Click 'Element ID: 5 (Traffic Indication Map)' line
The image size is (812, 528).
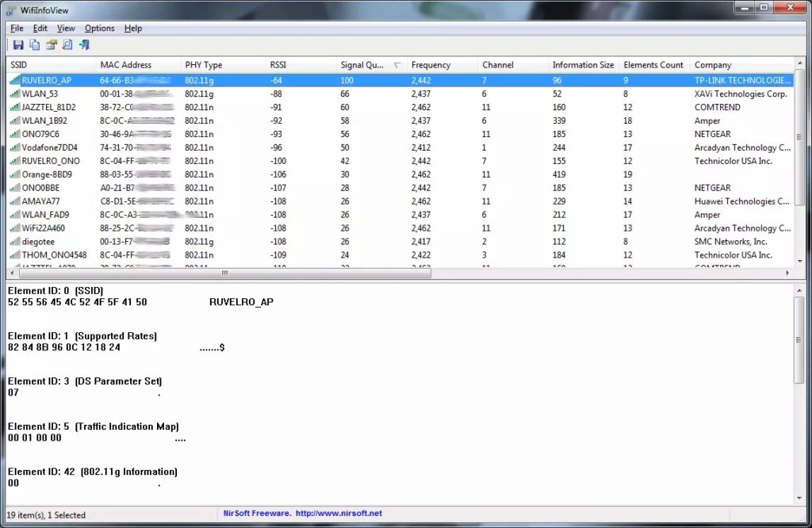[94, 427]
